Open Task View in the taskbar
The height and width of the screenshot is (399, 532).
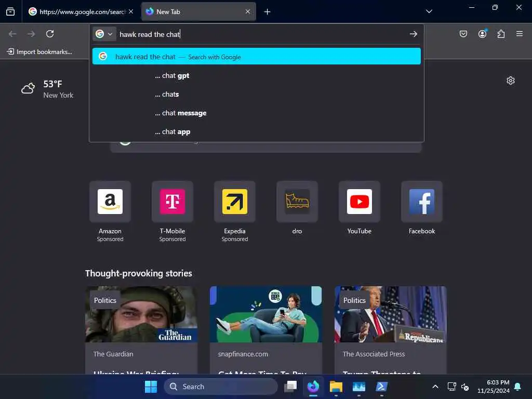(290, 387)
